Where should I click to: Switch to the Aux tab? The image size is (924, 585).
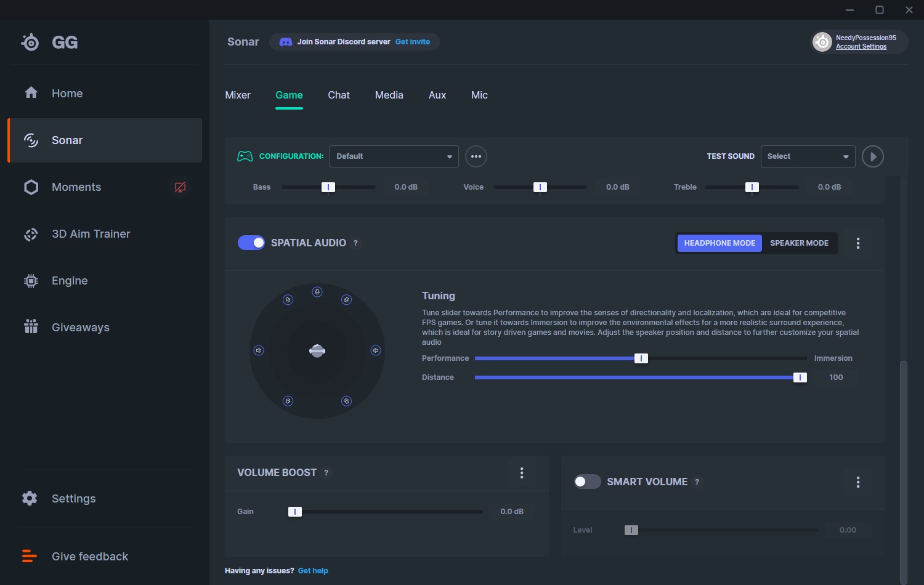(437, 95)
